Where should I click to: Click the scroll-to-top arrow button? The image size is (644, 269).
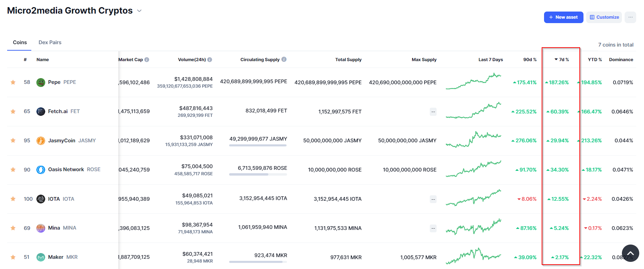pyautogui.click(x=630, y=253)
